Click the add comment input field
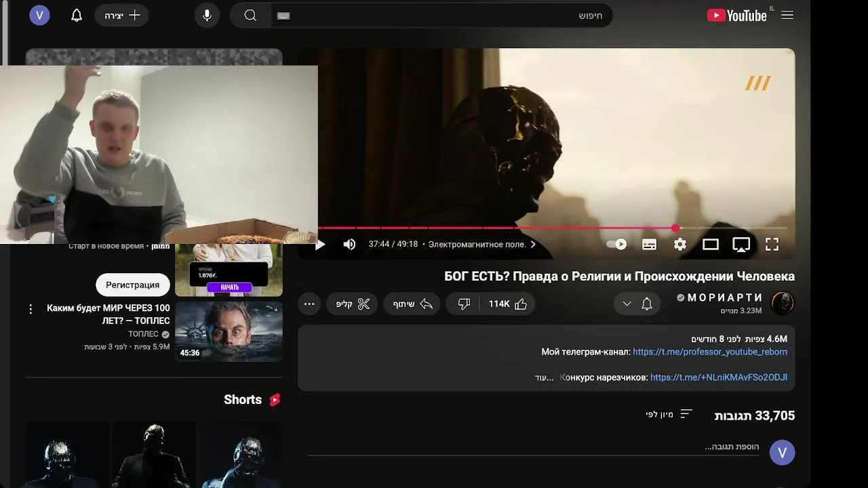 click(x=534, y=447)
